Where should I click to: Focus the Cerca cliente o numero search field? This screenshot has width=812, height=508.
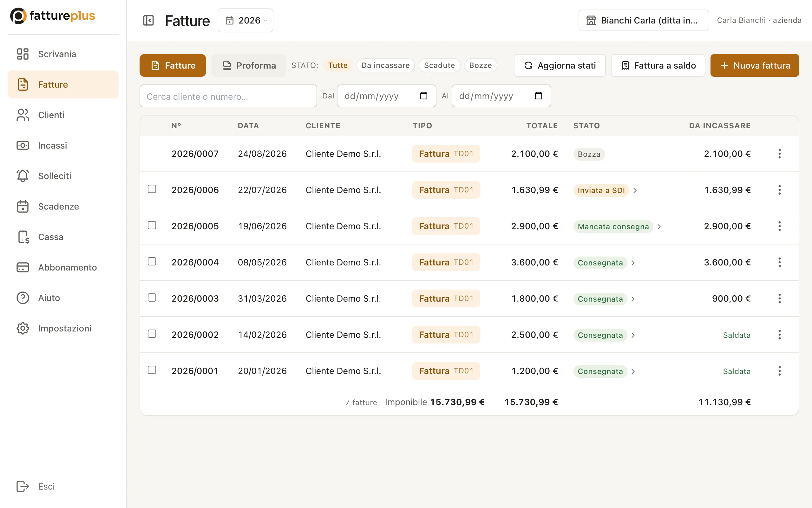click(x=228, y=96)
